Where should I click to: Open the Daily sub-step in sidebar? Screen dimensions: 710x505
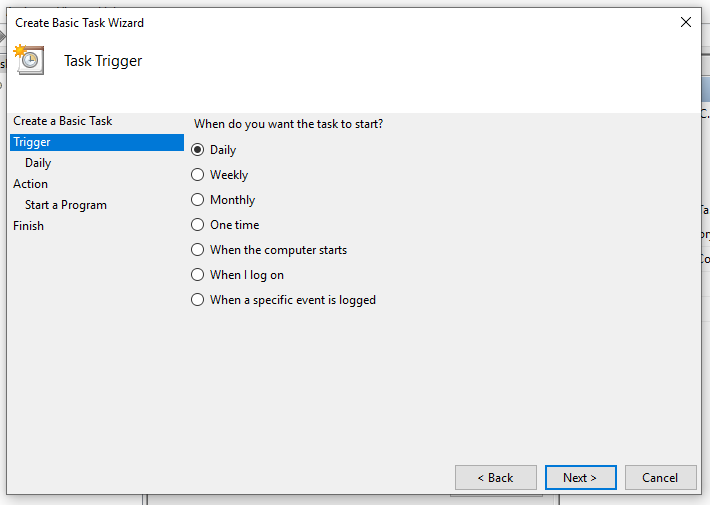tap(38, 163)
